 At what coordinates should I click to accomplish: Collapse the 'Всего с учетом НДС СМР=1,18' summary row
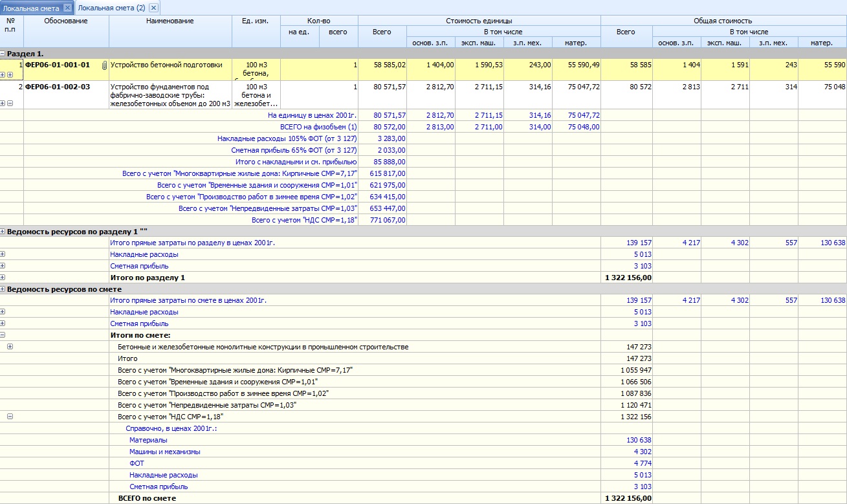tap(10, 417)
